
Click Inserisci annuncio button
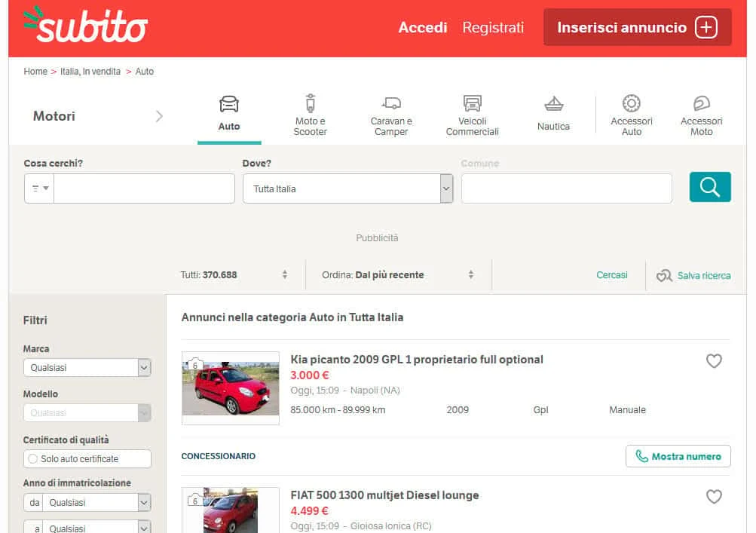pyautogui.click(x=638, y=27)
